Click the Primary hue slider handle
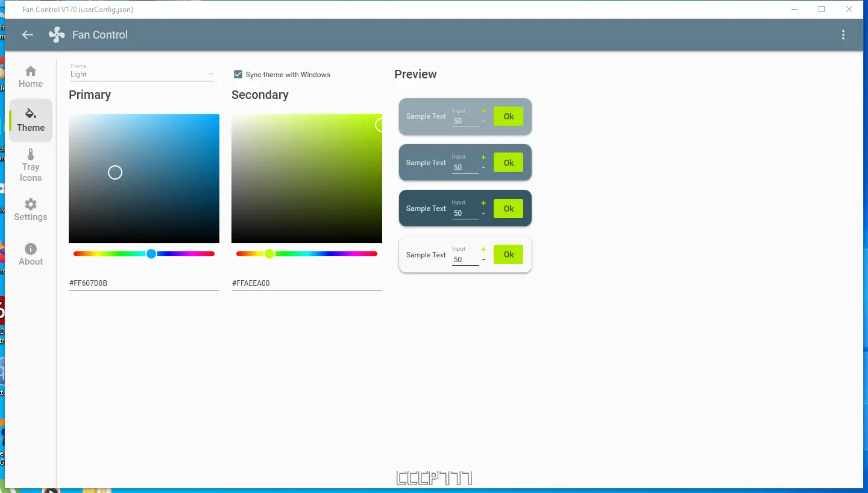 click(x=151, y=254)
